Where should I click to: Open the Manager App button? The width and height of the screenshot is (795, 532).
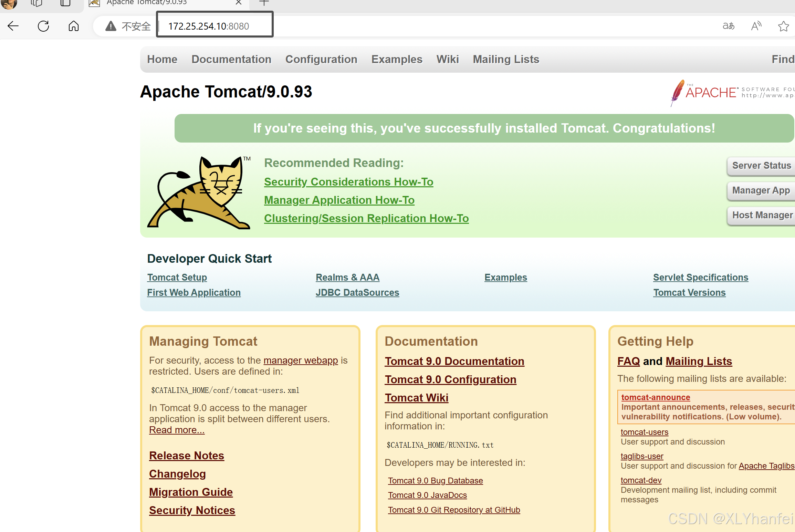point(761,190)
